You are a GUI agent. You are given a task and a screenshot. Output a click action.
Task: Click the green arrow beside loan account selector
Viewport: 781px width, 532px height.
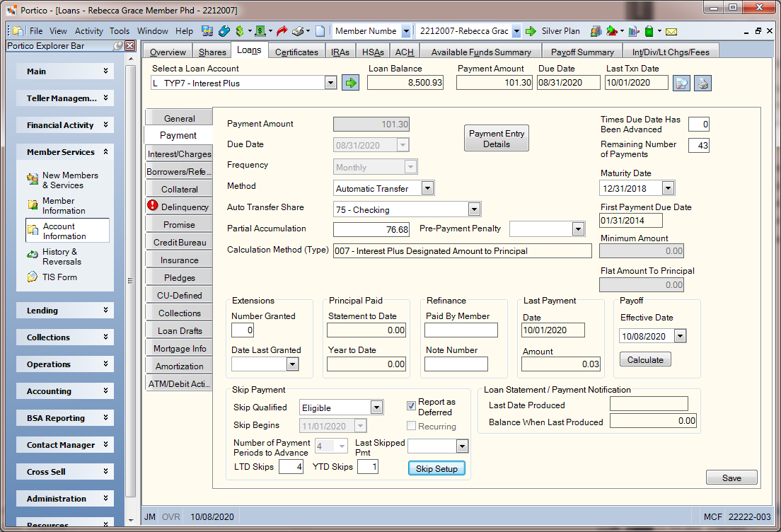[351, 83]
